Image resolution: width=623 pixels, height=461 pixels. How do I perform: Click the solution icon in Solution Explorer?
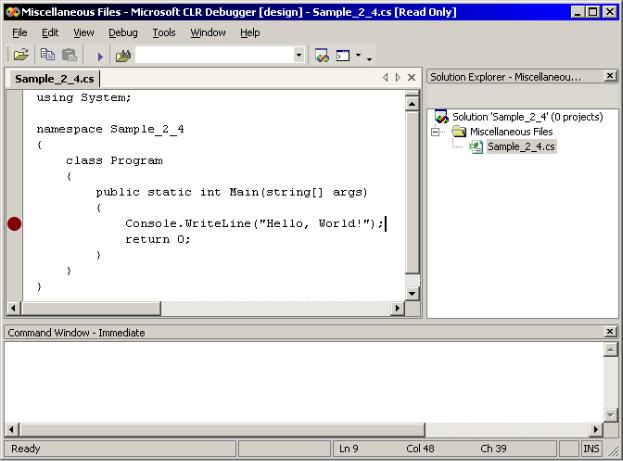coord(441,116)
